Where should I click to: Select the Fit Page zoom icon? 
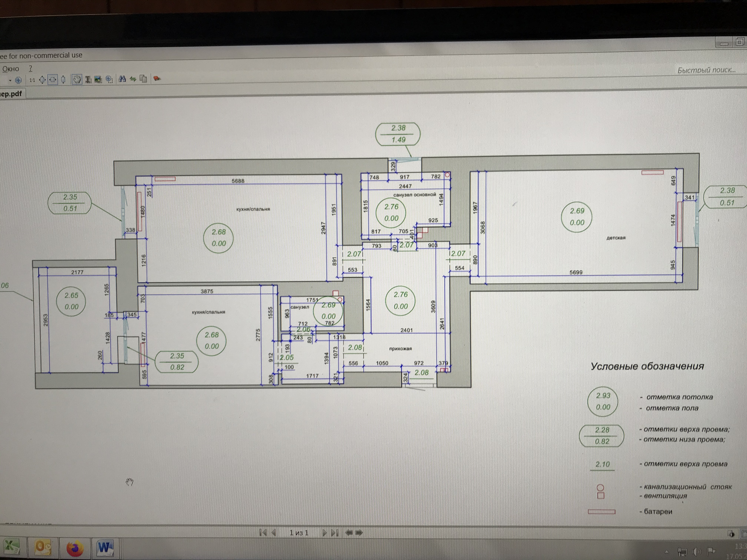(x=42, y=80)
